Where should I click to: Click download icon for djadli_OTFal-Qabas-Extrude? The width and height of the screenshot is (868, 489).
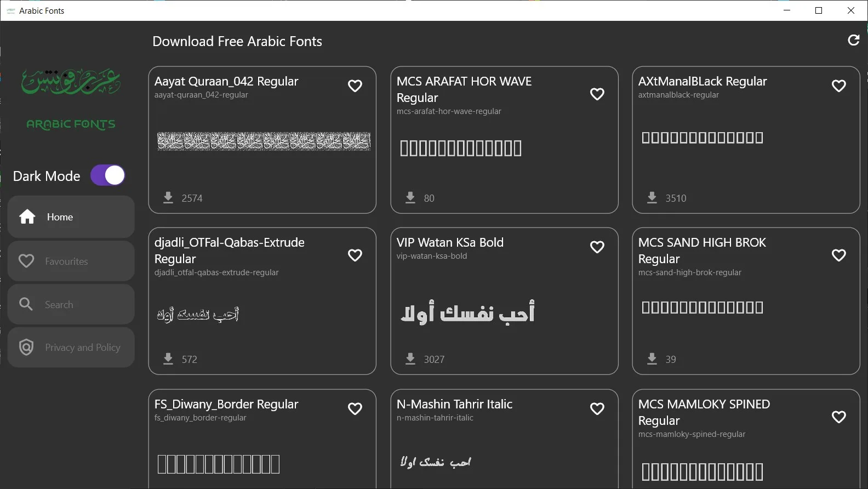click(x=168, y=359)
